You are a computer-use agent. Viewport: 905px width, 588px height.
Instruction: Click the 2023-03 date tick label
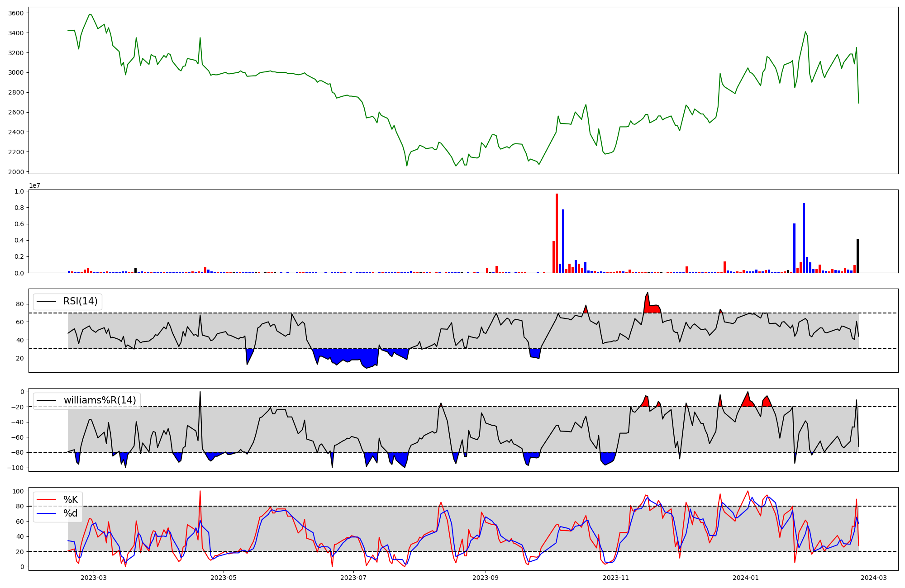[x=94, y=578]
